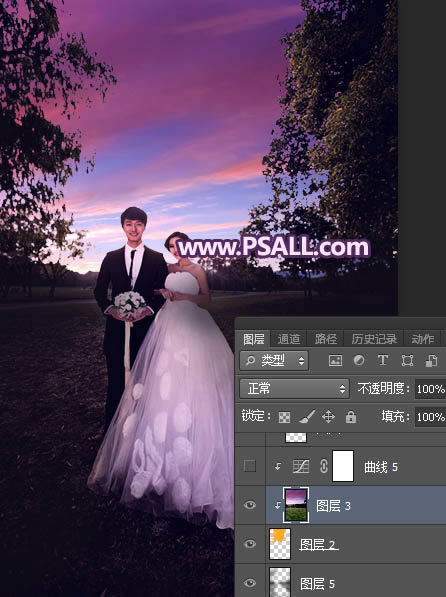Click the lock all padlock icon
This screenshot has height=597, width=446.
pos(350,417)
